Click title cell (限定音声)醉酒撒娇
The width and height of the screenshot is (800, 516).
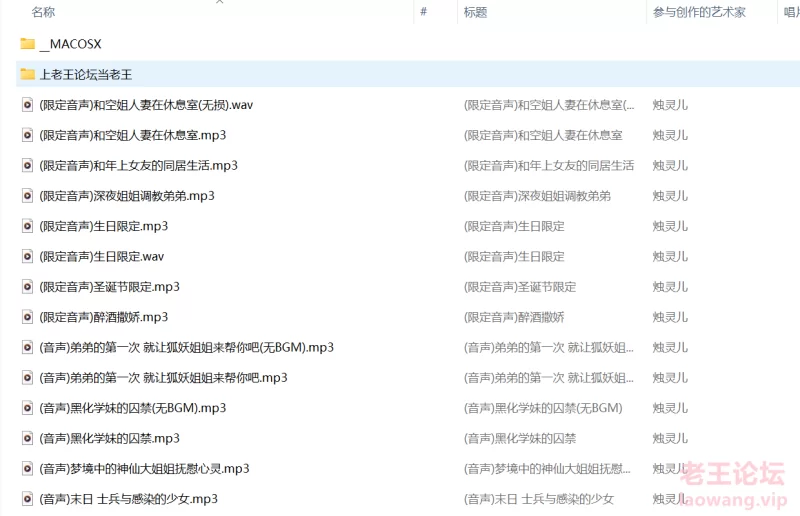514,317
